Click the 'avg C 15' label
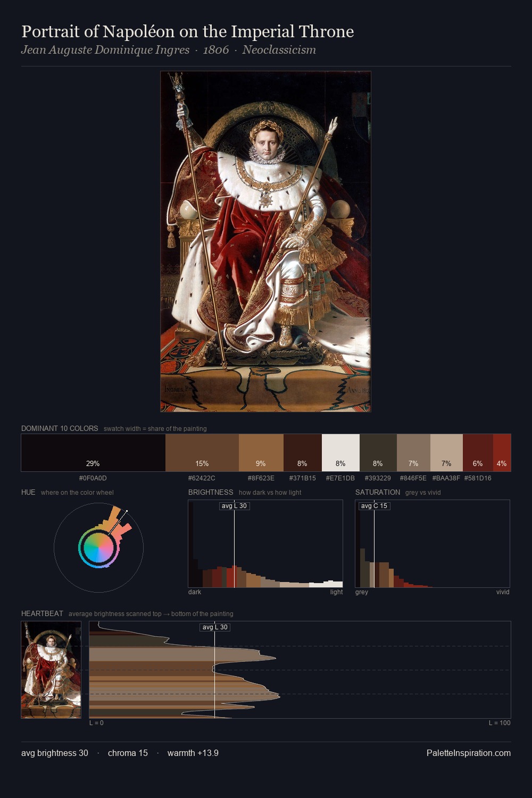This screenshot has width=532, height=798. coord(374,506)
